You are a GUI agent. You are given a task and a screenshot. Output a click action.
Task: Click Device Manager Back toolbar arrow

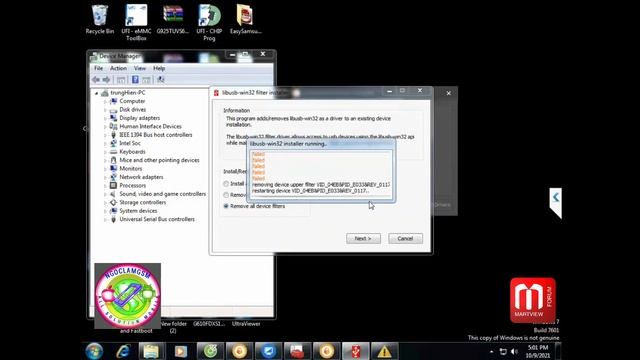96,80
